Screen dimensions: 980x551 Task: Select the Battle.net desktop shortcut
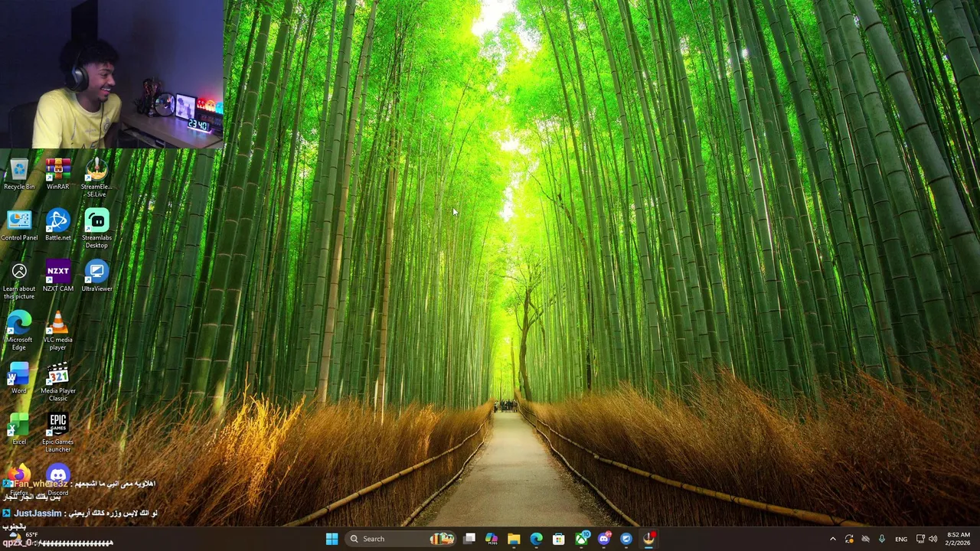(57, 226)
